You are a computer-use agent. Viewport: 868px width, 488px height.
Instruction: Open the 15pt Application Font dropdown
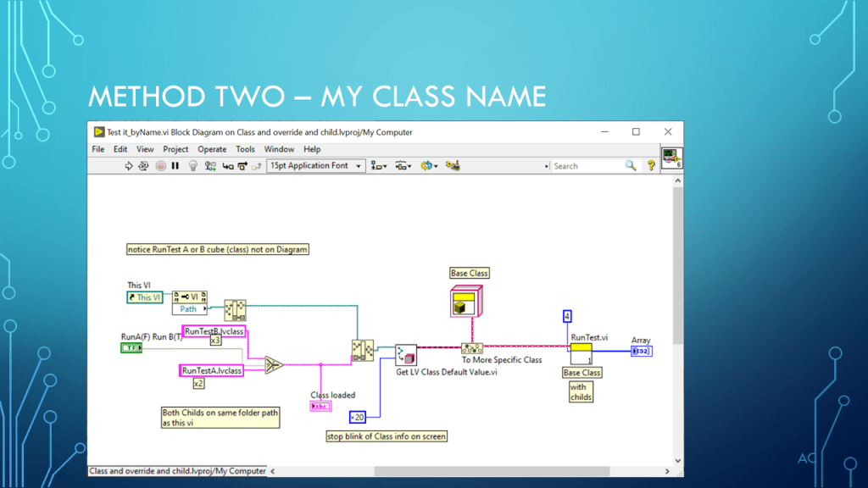[315, 166]
